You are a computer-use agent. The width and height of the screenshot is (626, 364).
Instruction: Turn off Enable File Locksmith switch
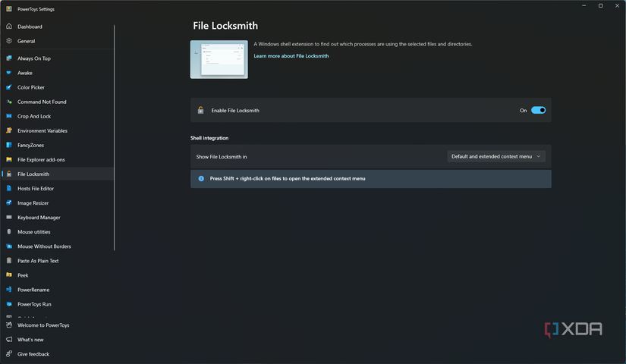point(538,110)
